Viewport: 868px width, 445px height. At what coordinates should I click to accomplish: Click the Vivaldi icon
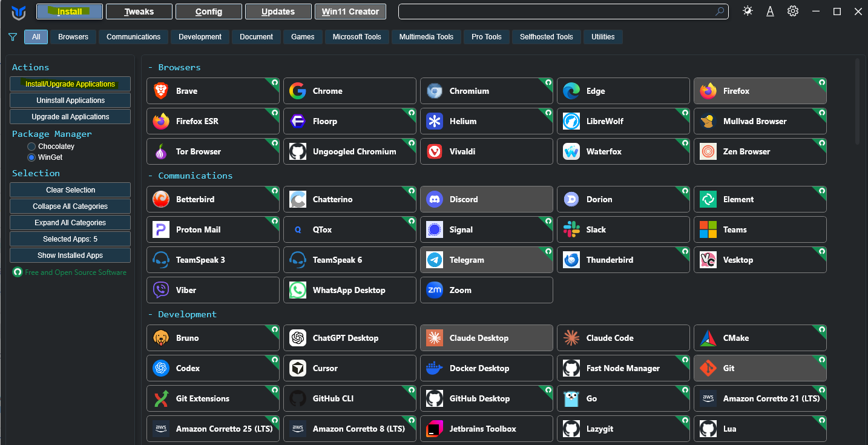[435, 151]
